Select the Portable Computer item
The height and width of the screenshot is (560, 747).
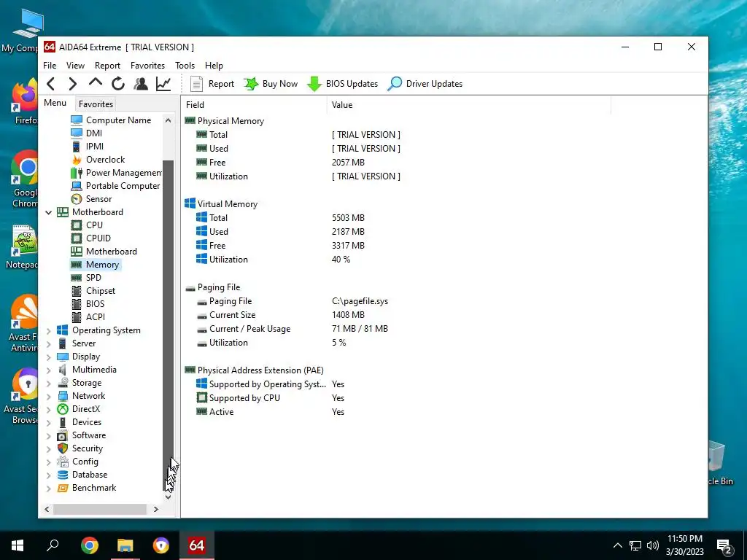[x=115, y=186]
